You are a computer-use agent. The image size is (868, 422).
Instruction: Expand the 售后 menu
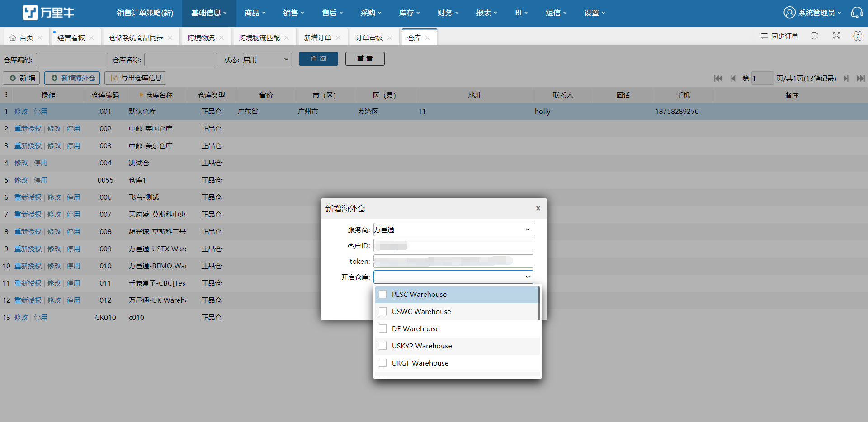(332, 13)
